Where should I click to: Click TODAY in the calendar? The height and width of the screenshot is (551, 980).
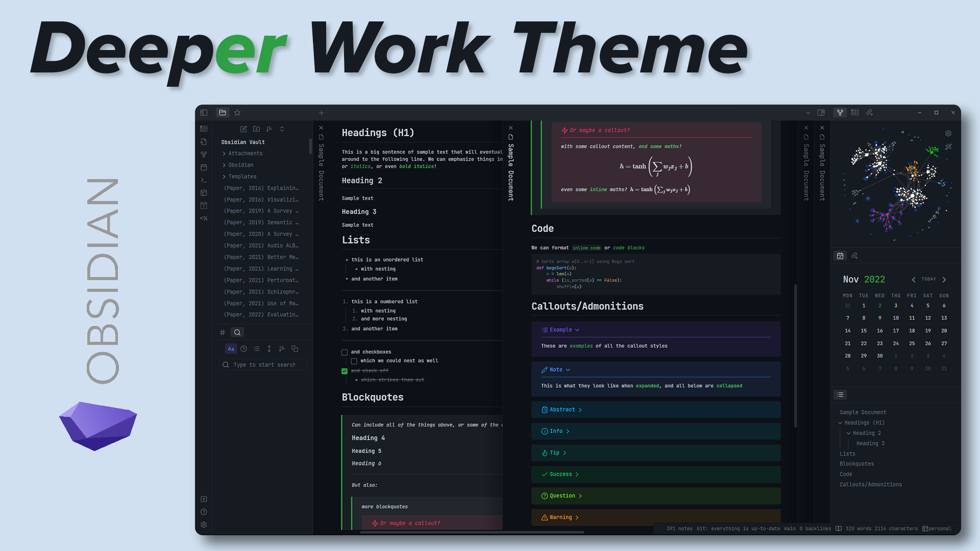click(929, 280)
